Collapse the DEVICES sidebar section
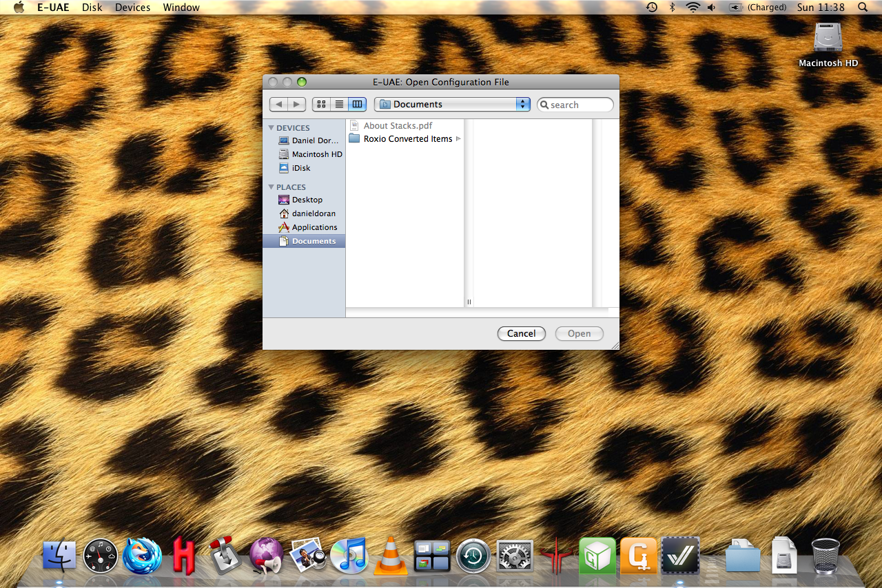Image resolution: width=882 pixels, height=588 pixels. 271,128
